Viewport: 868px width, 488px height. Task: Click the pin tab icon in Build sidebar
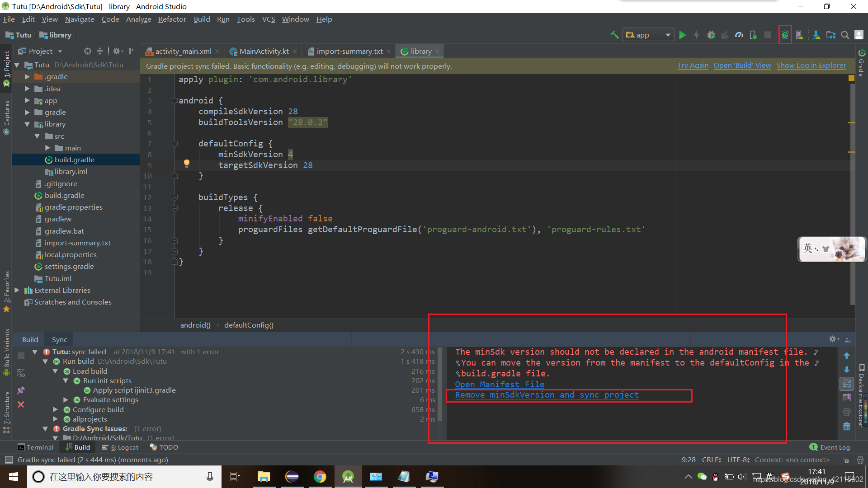point(21,389)
